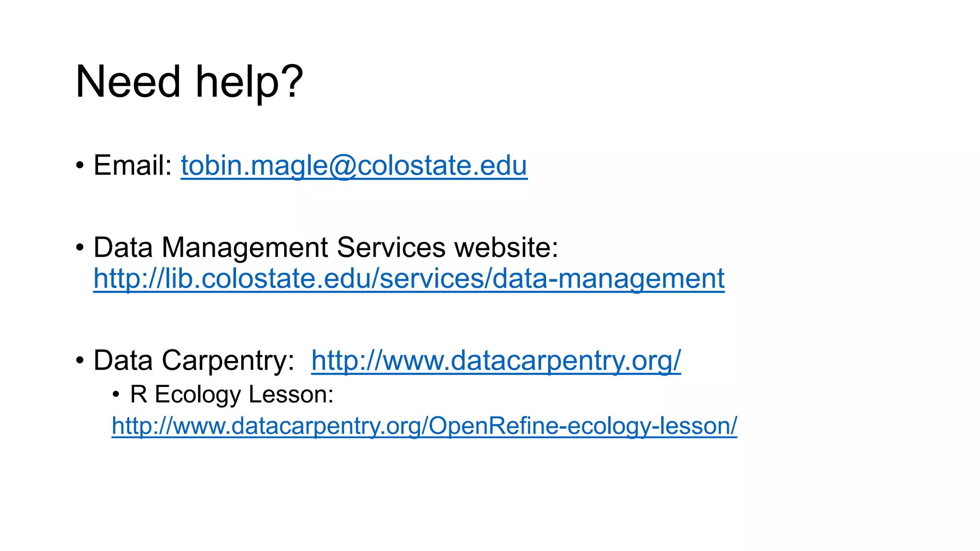Follow the www.datacarpentry.org homepage link
This screenshot has width=980, height=551.
point(496,361)
